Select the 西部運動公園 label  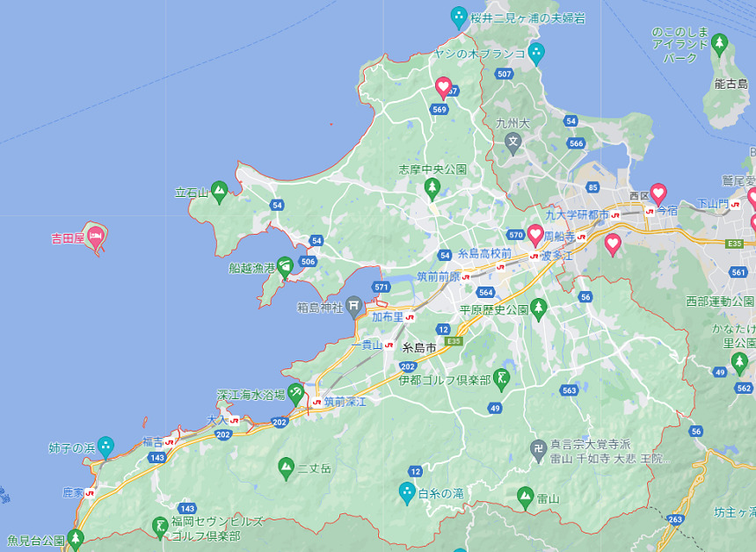720,301
